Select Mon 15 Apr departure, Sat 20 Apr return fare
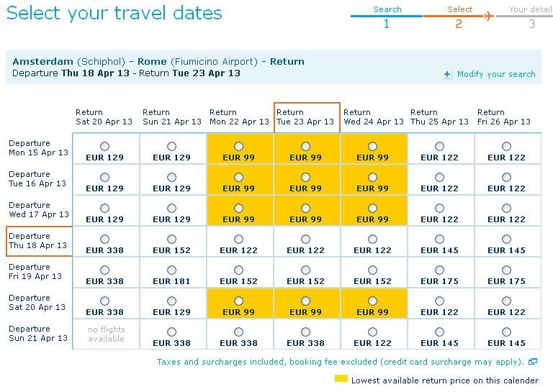The image size is (553, 392). 105,147
